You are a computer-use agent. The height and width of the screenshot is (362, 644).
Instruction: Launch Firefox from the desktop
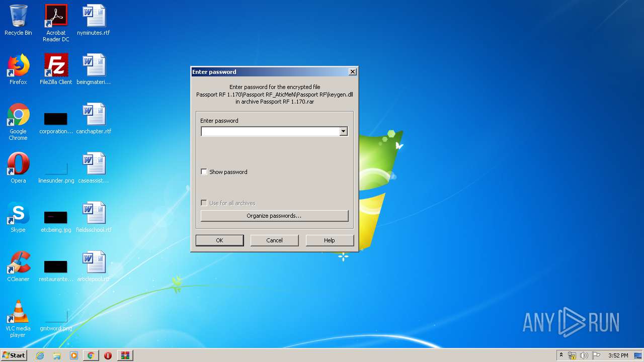point(18,70)
